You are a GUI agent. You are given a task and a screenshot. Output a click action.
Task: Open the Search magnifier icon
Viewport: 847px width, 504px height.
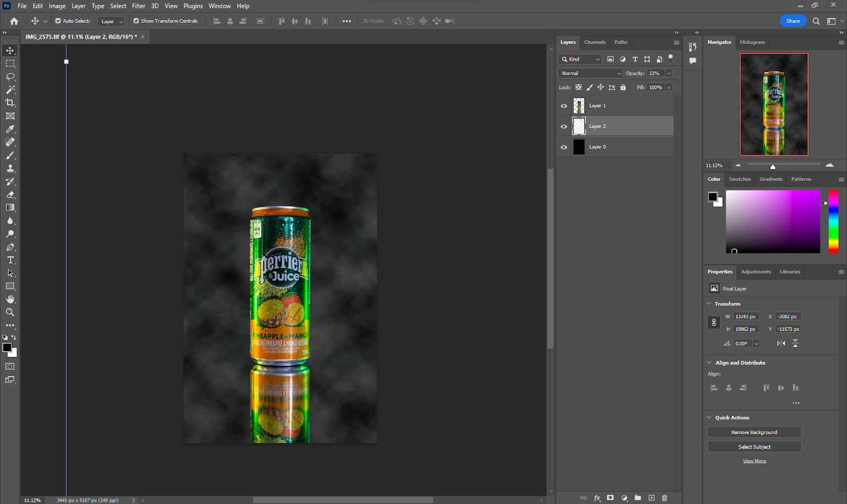click(816, 21)
